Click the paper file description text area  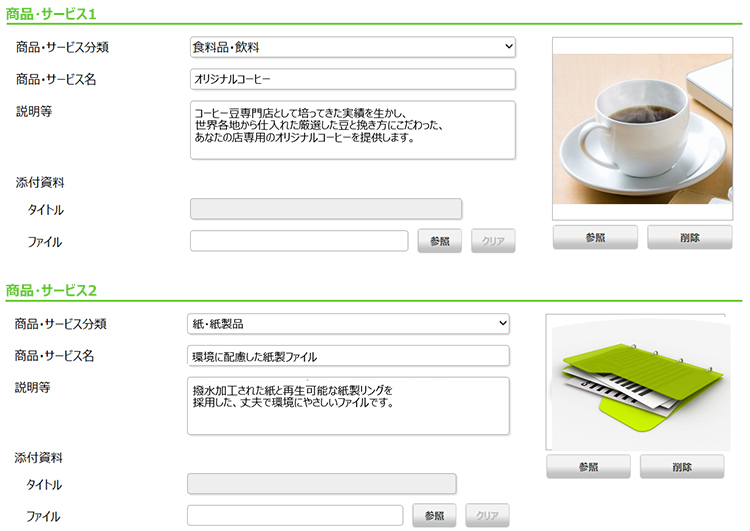pos(348,406)
